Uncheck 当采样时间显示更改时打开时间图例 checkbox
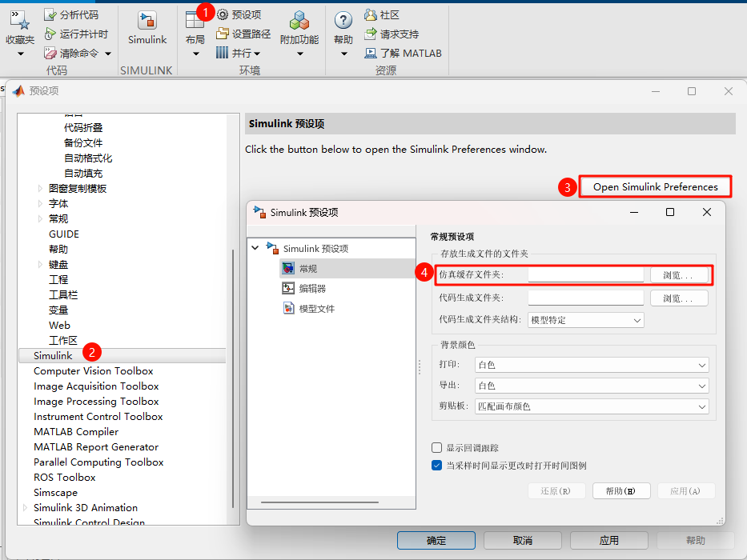This screenshot has height=560, width=747. coord(436,466)
